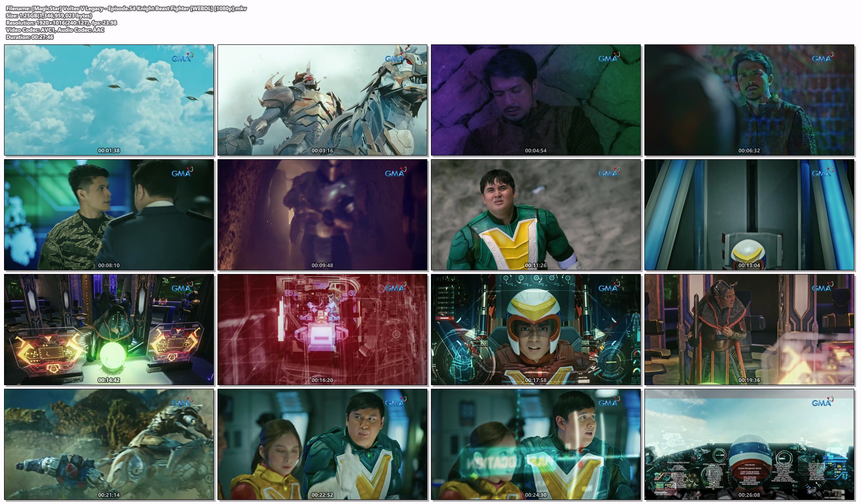
Task: Select the robed alien commander thumbnail at 00:19:36
Action: [749, 329]
